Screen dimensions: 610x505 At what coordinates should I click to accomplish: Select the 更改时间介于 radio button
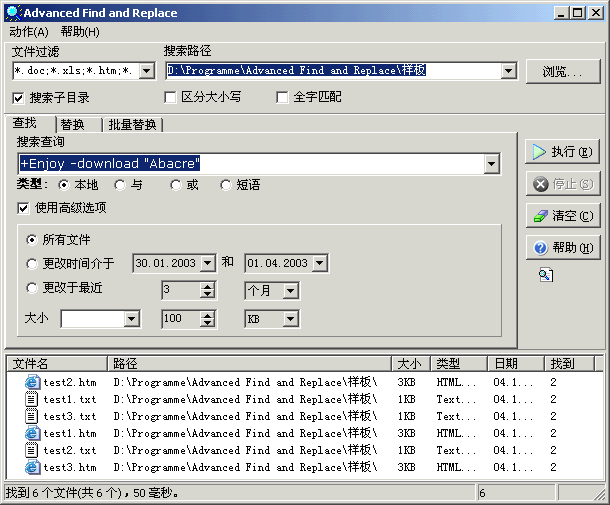(x=32, y=264)
